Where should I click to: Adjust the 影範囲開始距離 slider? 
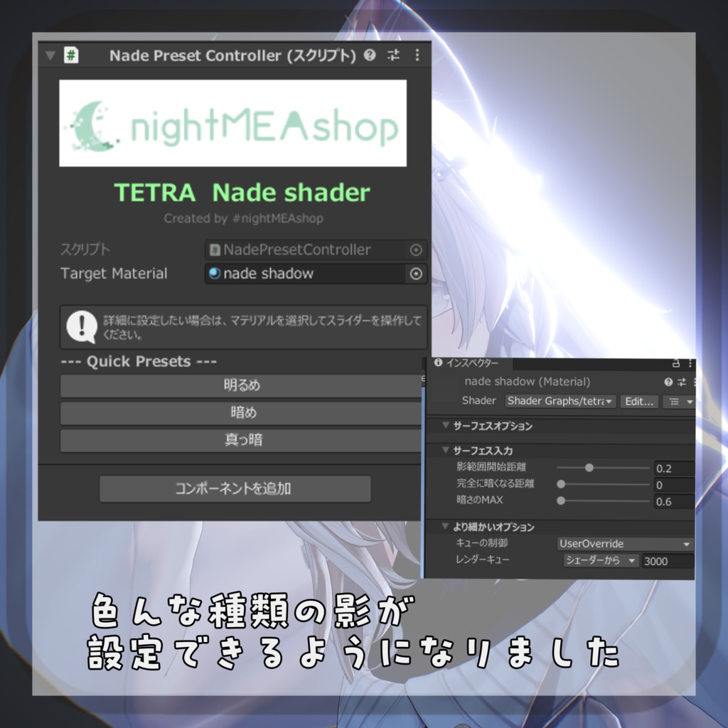[603, 468]
